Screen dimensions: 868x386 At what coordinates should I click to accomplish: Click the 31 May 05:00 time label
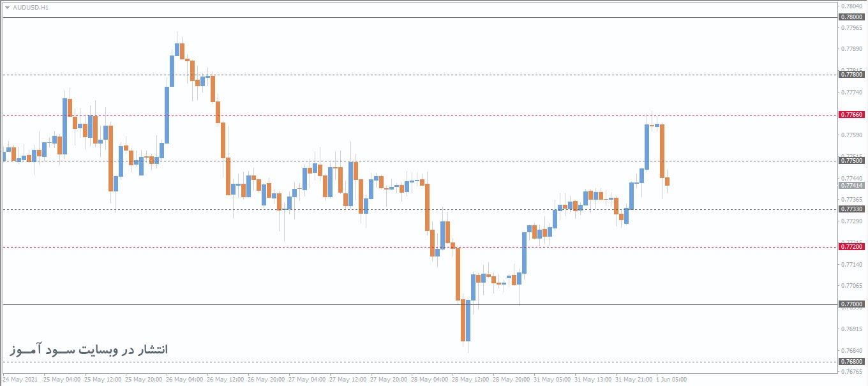point(552,379)
